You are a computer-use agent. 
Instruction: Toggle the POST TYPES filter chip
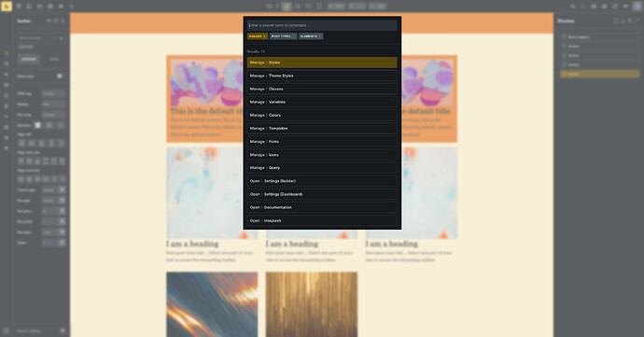coord(284,36)
